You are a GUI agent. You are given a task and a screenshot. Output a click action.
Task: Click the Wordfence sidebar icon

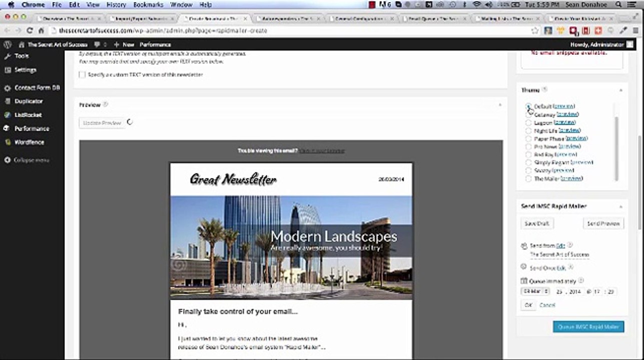coord(8,142)
